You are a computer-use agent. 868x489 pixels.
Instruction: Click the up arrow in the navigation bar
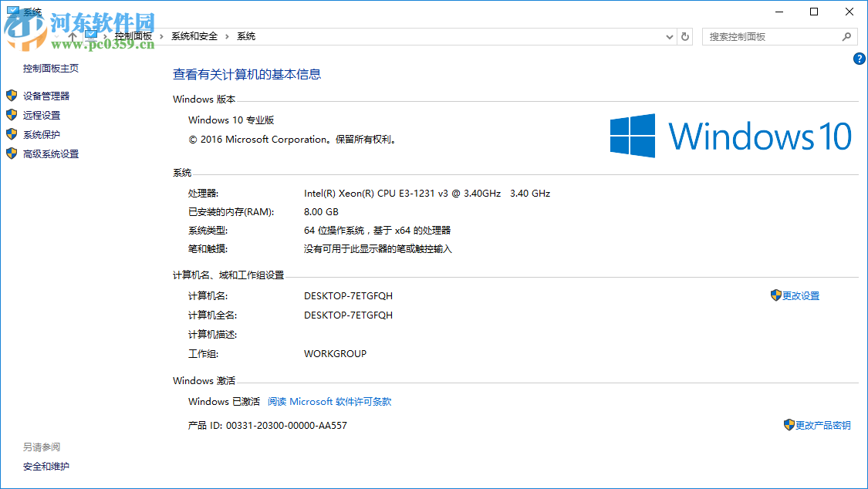tap(72, 35)
